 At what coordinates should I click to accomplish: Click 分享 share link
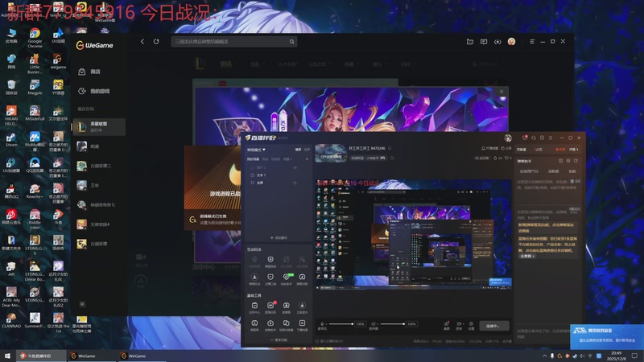(x=506, y=148)
